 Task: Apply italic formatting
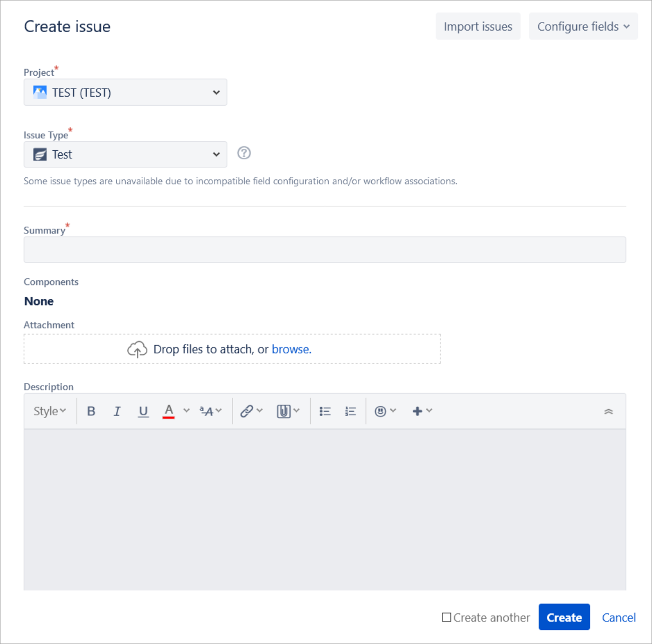(117, 411)
